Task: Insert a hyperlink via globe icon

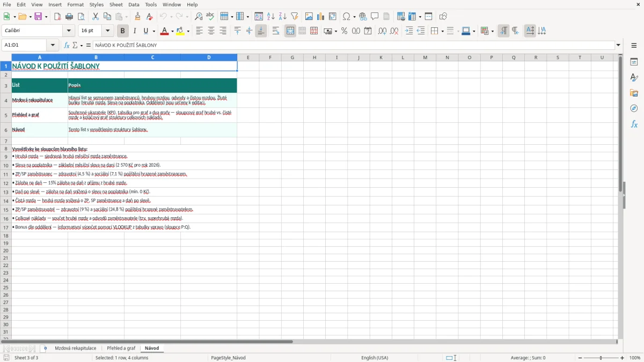Action: tap(363, 17)
